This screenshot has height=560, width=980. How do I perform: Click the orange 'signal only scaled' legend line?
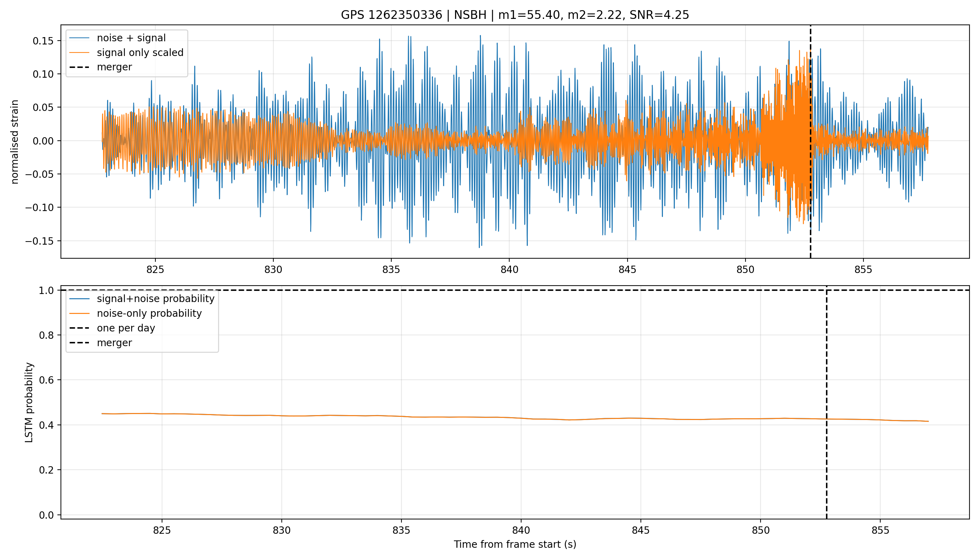tap(79, 53)
